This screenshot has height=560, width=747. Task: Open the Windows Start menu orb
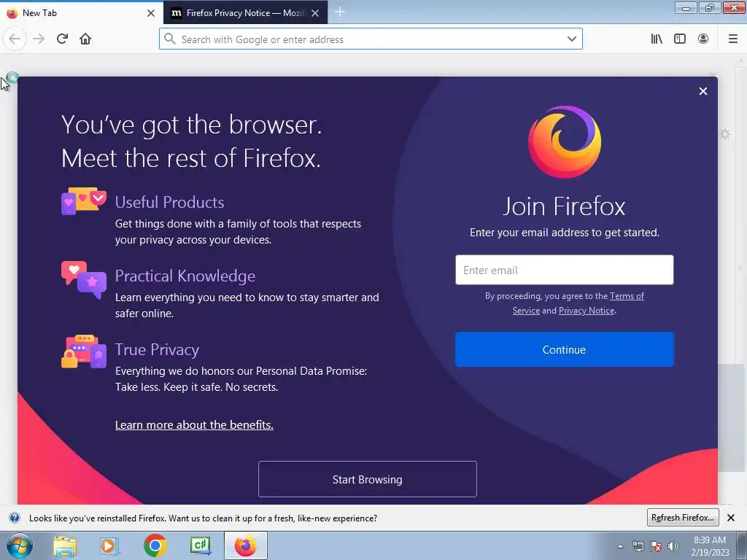[20, 545]
